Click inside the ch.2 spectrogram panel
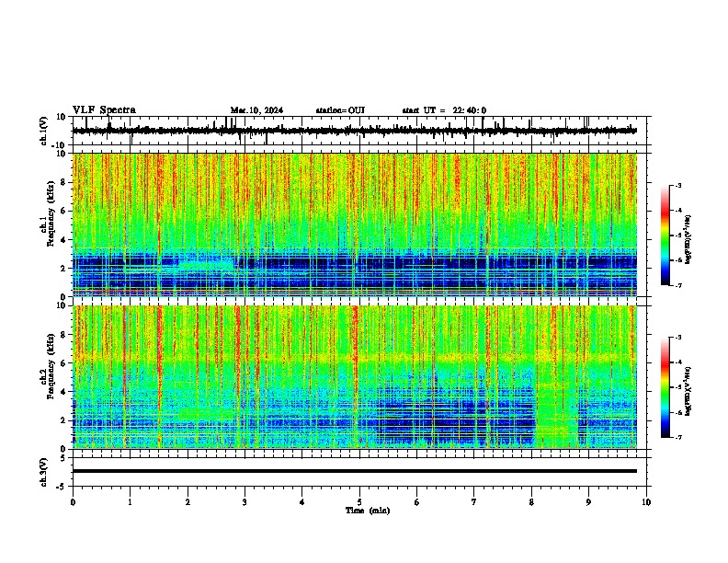Image resolution: width=728 pixels, height=563 pixels. click(355, 377)
